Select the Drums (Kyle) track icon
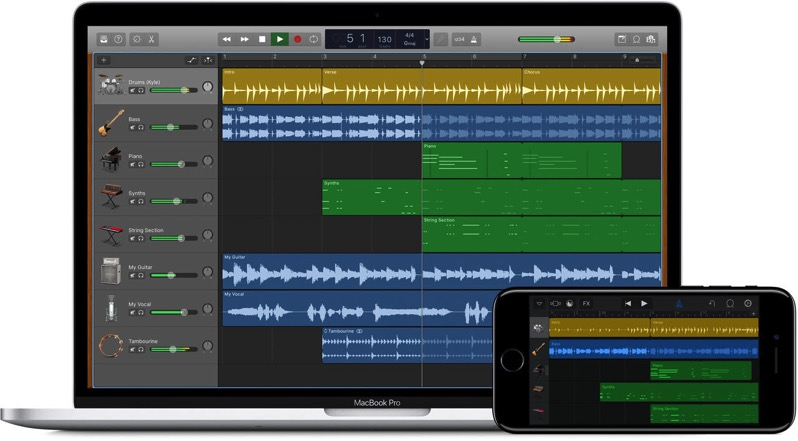798x441 pixels. click(110, 85)
